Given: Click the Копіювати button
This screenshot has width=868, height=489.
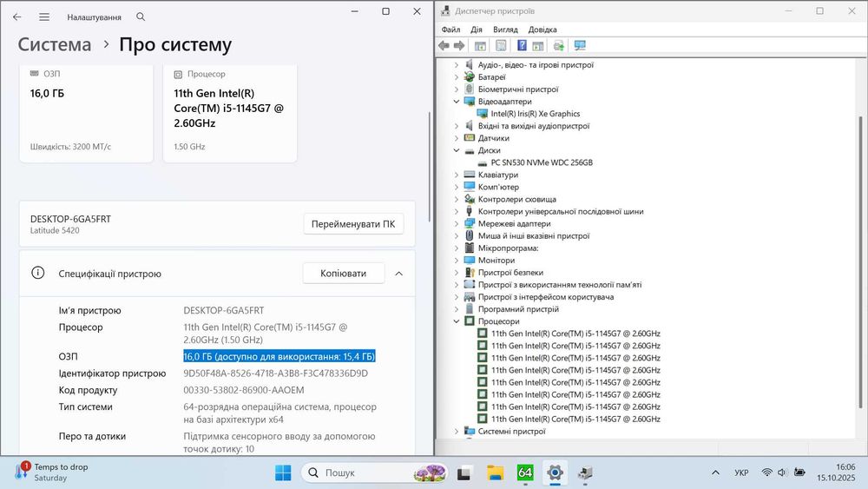Looking at the screenshot, I should 343,273.
